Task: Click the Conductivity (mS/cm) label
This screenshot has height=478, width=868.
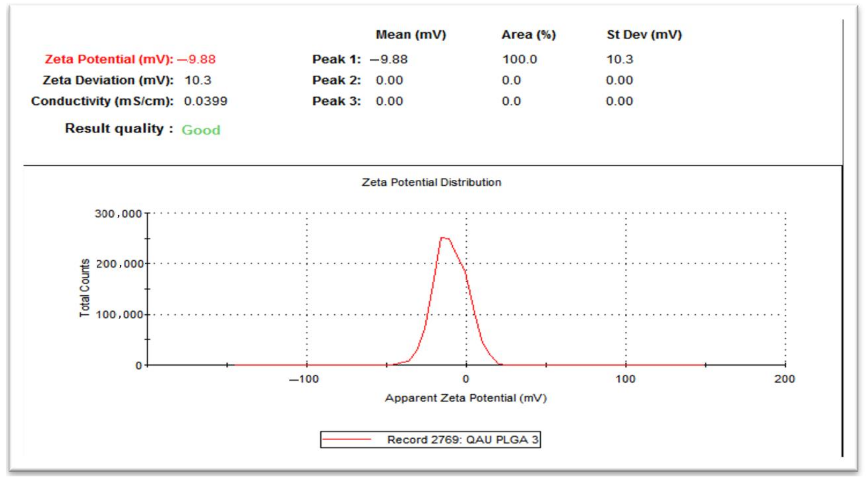Action: pyautogui.click(x=102, y=101)
